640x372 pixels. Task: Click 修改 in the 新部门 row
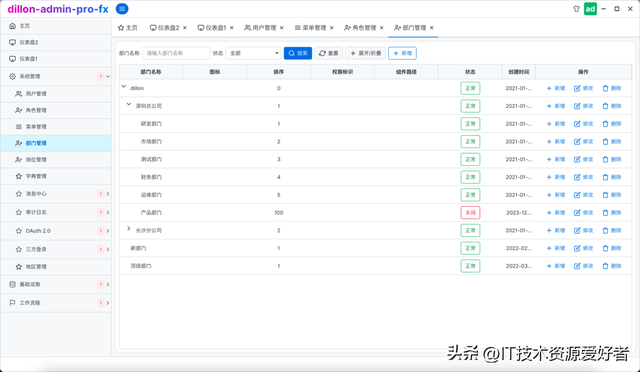click(583, 248)
